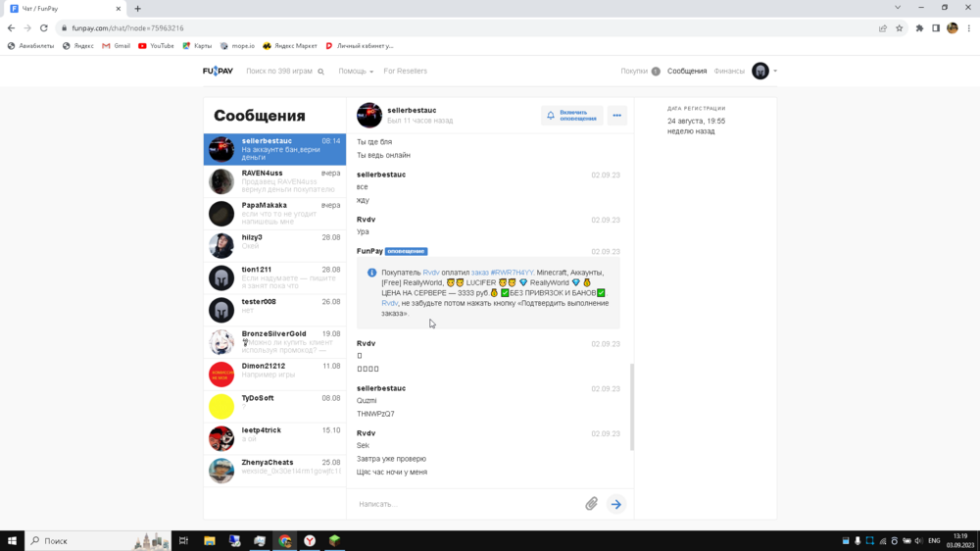980x551 pixels.
Task: Open the Windows Start menu
Action: [x=12, y=540]
